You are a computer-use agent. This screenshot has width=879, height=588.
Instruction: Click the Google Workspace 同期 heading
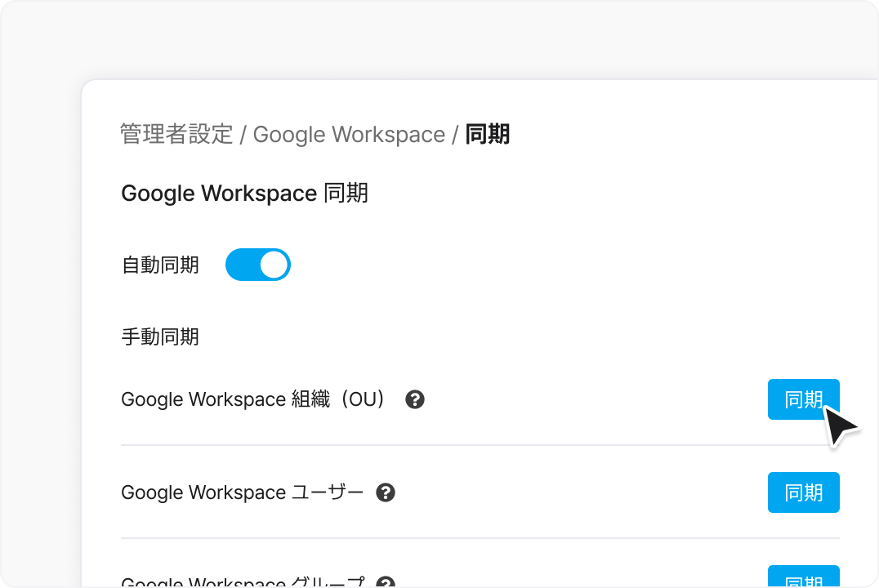coord(244,194)
